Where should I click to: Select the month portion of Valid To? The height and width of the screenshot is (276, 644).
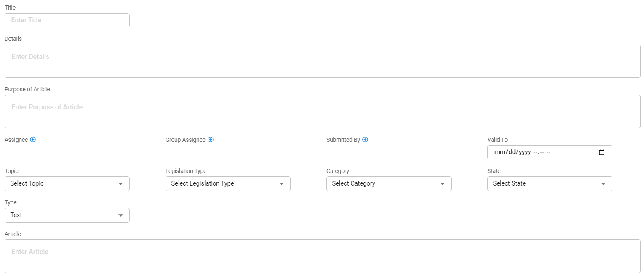[499, 152]
